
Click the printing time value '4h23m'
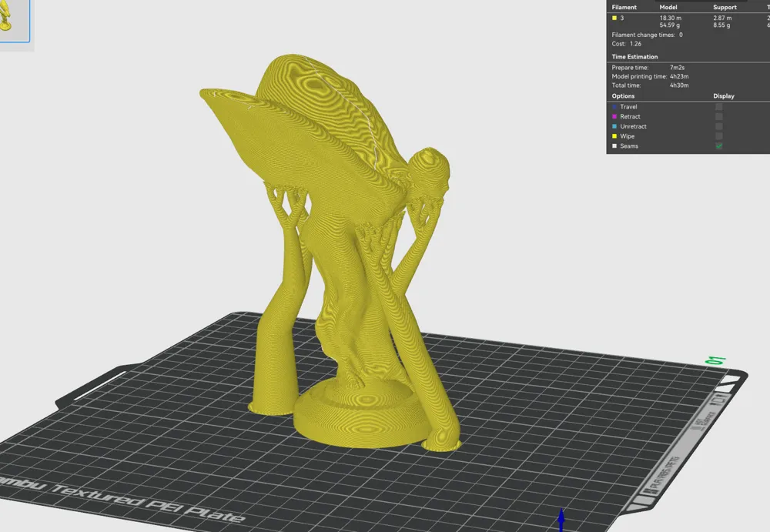click(679, 77)
